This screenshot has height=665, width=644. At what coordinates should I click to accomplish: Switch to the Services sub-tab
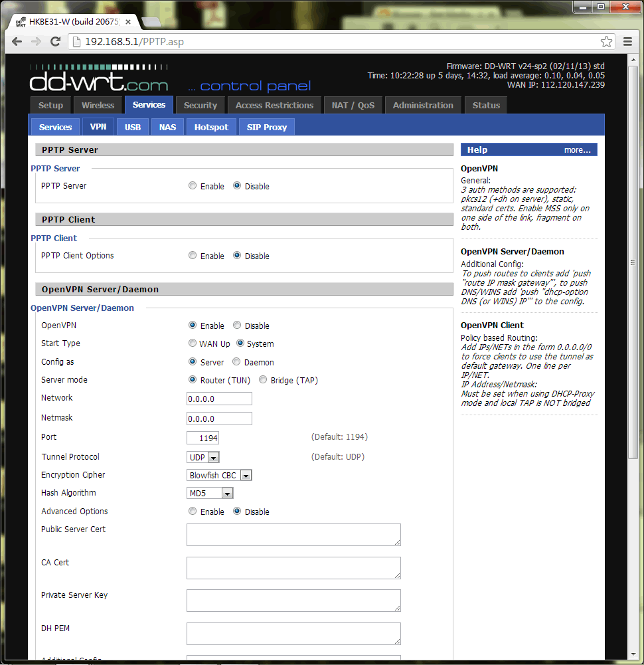pyautogui.click(x=56, y=128)
